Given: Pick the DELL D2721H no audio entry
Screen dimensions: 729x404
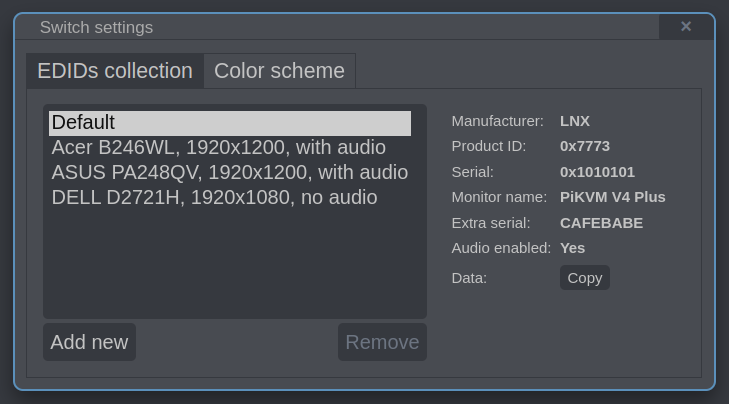Looking at the screenshot, I should (214, 198).
